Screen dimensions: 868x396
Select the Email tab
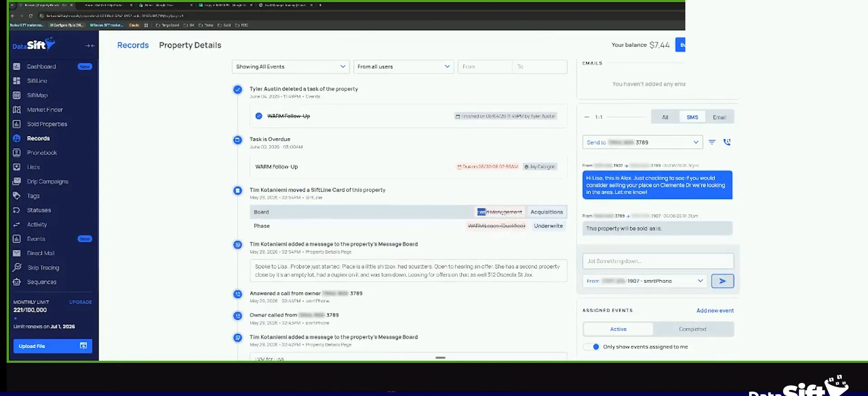point(719,117)
